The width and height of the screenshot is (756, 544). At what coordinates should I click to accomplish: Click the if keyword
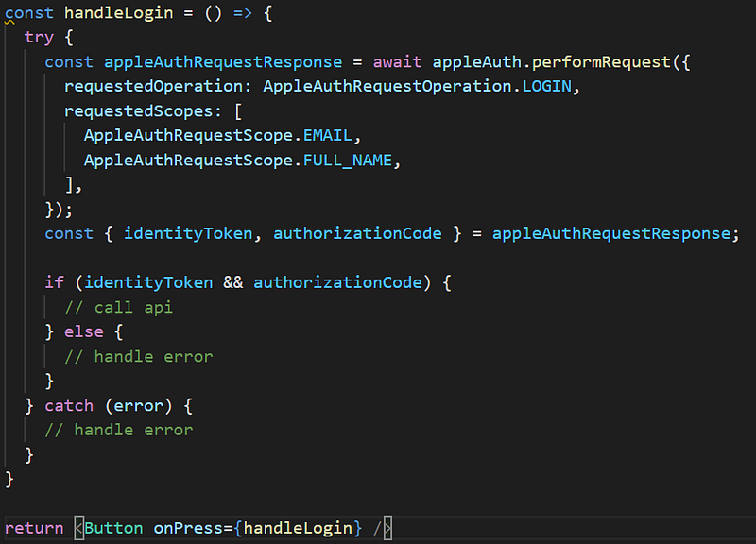(54, 282)
